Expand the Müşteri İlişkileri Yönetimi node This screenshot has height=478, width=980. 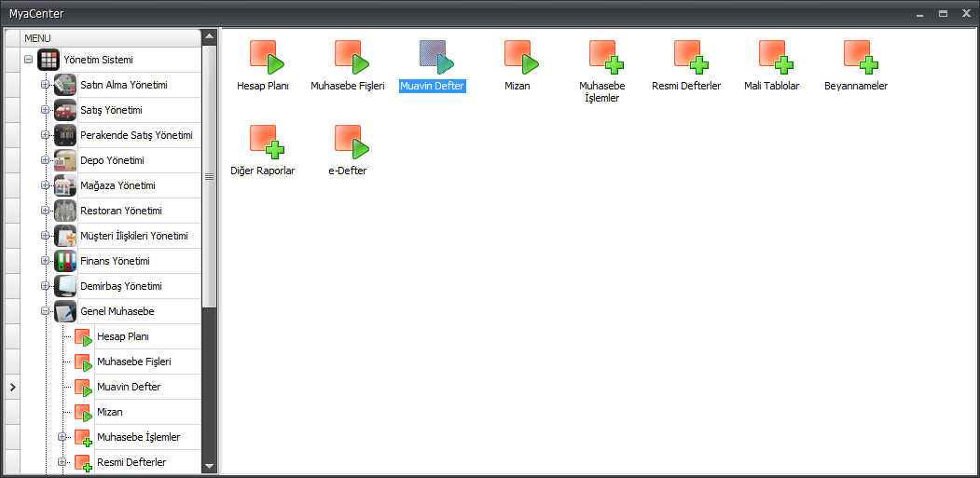click(x=45, y=236)
